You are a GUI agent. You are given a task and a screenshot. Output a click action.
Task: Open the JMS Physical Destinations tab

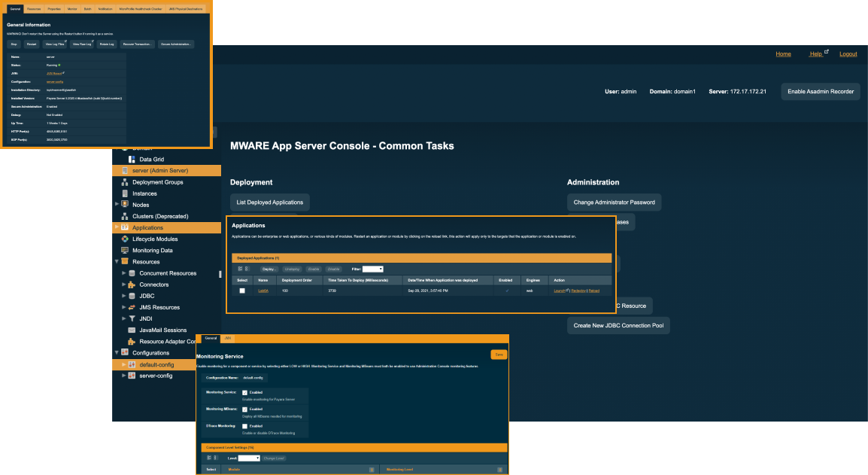pyautogui.click(x=186, y=9)
